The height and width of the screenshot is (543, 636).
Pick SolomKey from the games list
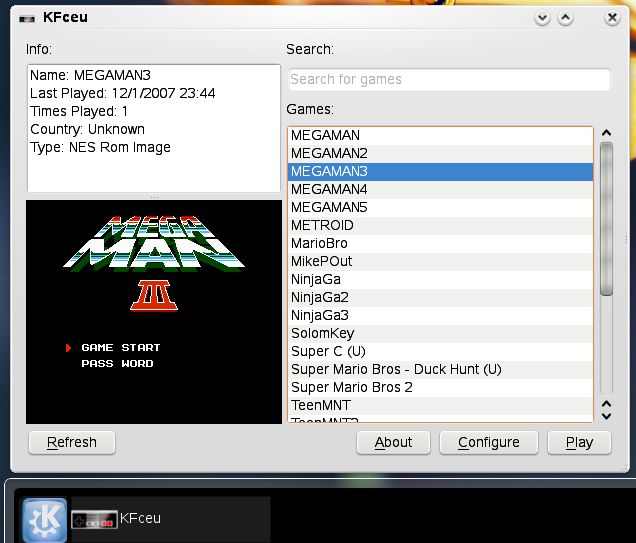(x=440, y=333)
